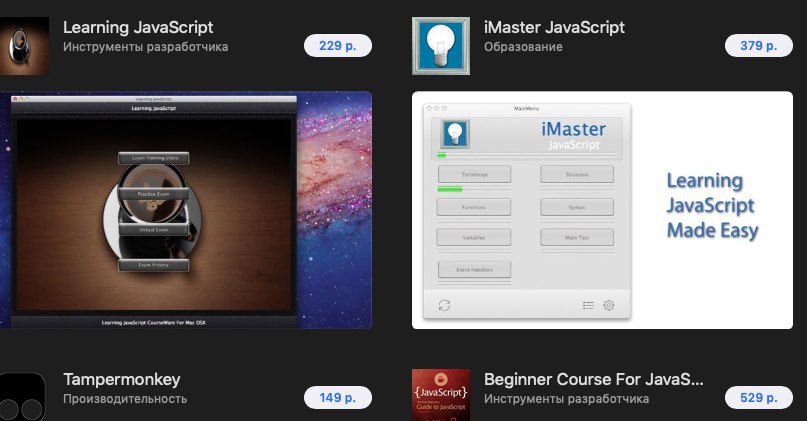Open the iMaster JavaScript app title

click(554, 27)
